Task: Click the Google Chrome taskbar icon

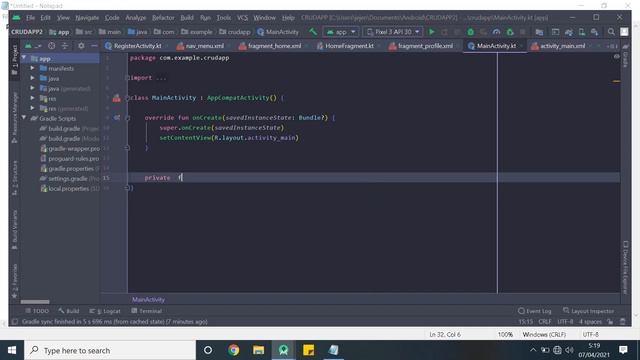Action: pos(233,350)
